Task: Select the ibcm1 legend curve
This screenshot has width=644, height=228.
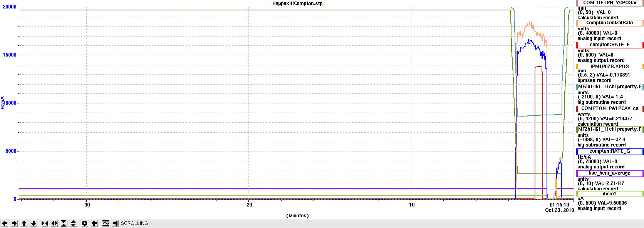Action: (x=610, y=194)
